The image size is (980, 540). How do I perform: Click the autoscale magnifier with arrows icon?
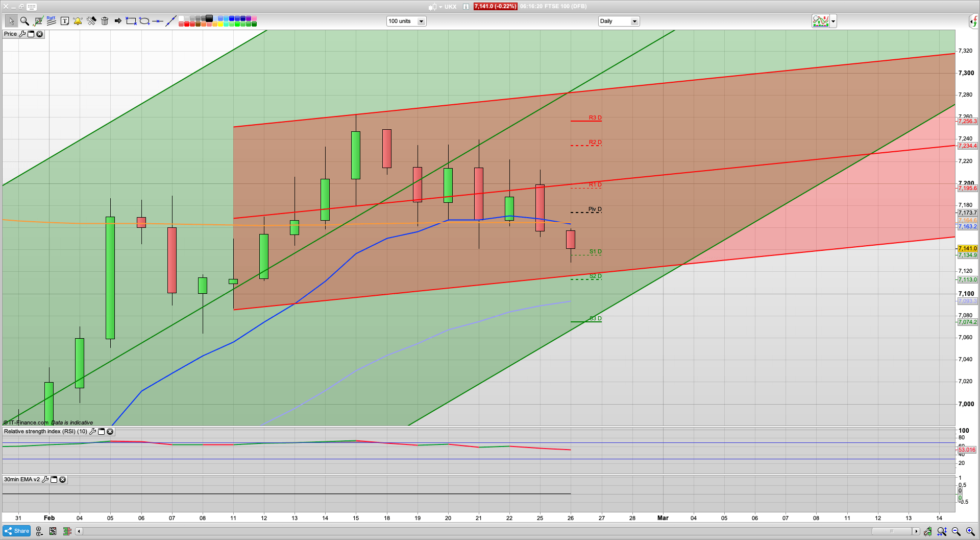tap(942, 531)
